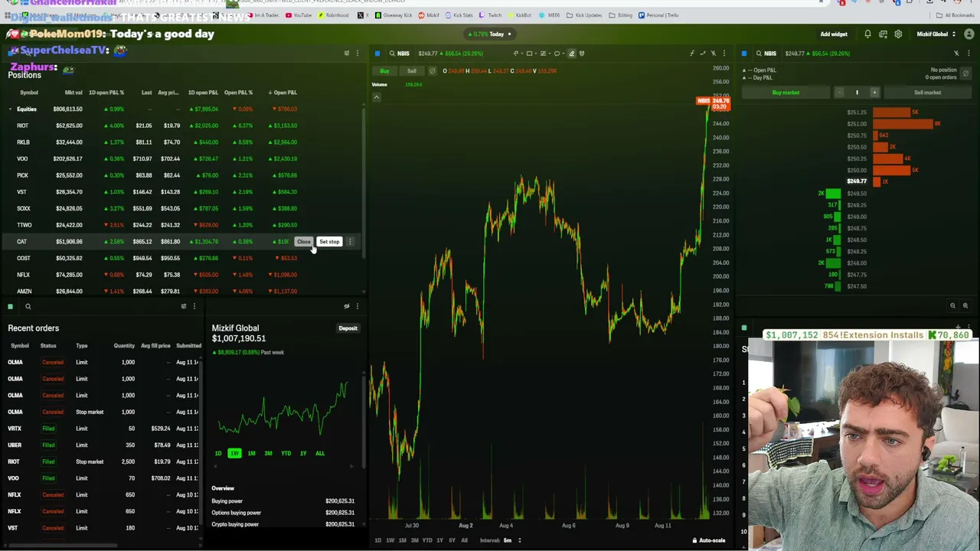The image size is (980, 551).
Task: Click Close on the CAT position
Action: coord(304,242)
